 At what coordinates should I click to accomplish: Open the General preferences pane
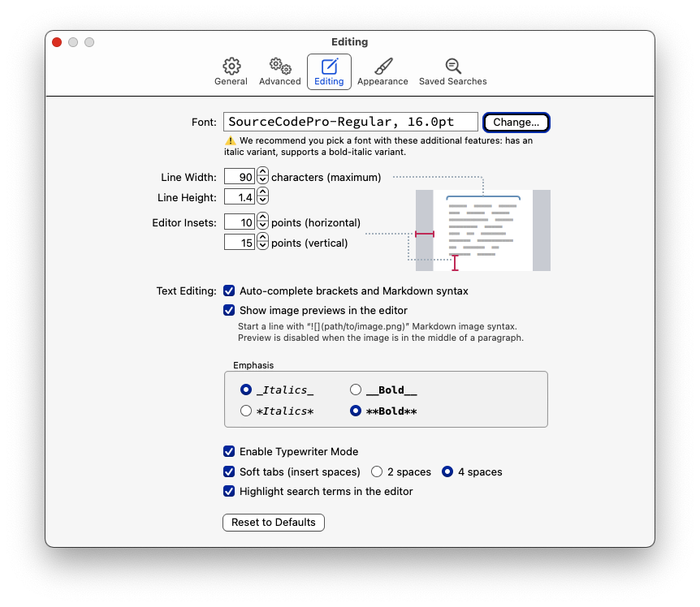tap(231, 71)
